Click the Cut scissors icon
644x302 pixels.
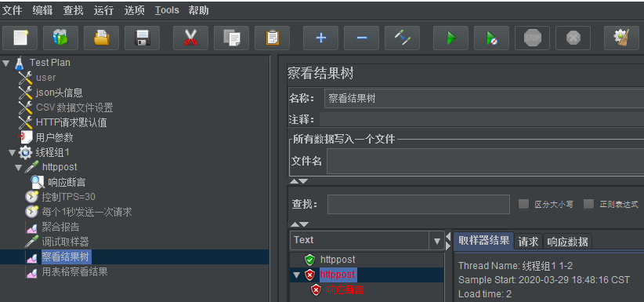click(190, 38)
